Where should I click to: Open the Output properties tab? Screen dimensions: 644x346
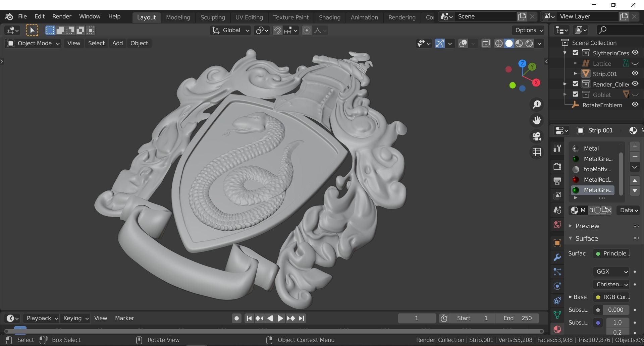click(x=557, y=181)
